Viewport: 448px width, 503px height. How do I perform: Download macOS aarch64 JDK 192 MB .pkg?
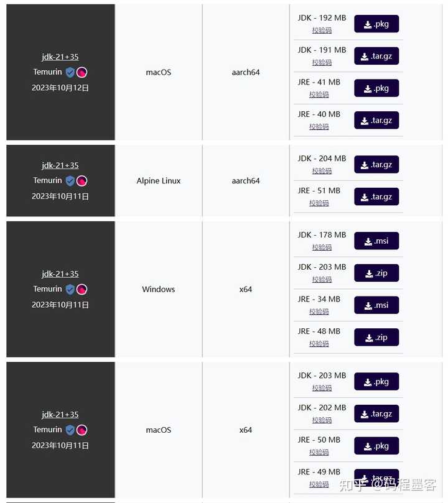[376, 24]
